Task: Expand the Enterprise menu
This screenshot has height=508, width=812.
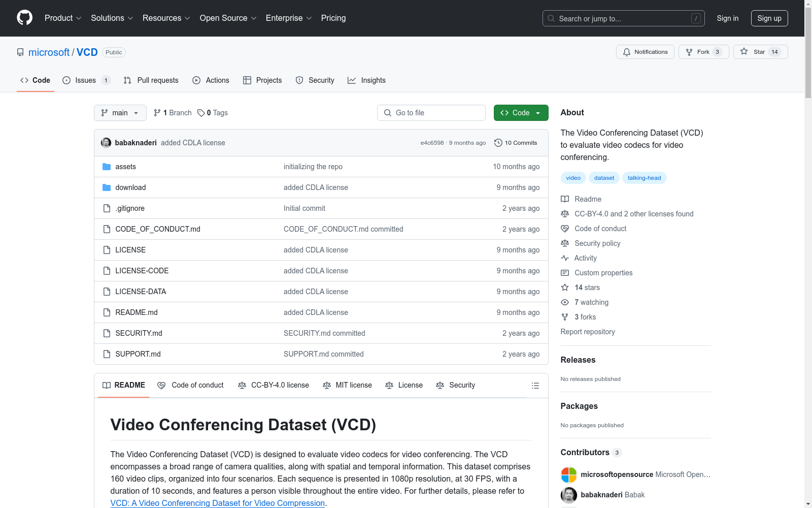Action: [x=289, y=18]
